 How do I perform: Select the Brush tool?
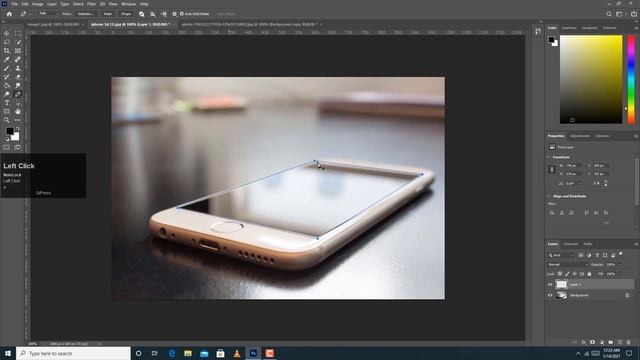(x=7, y=68)
